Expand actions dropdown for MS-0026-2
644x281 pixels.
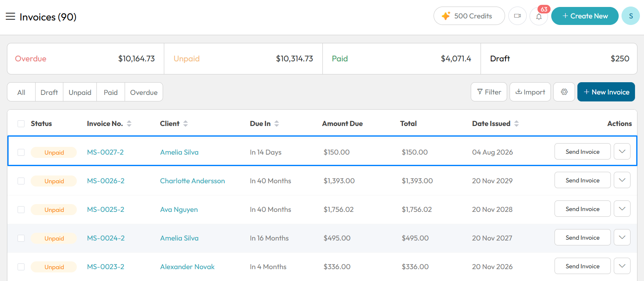point(622,180)
